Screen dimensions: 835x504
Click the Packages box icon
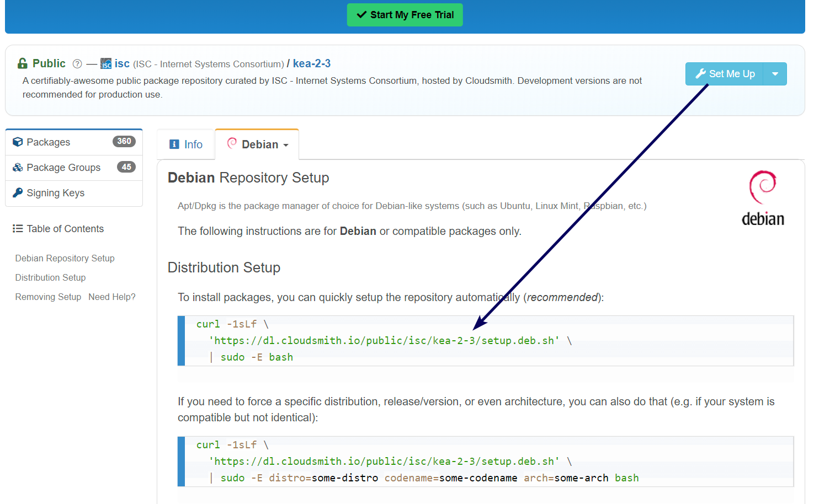[18, 142]
